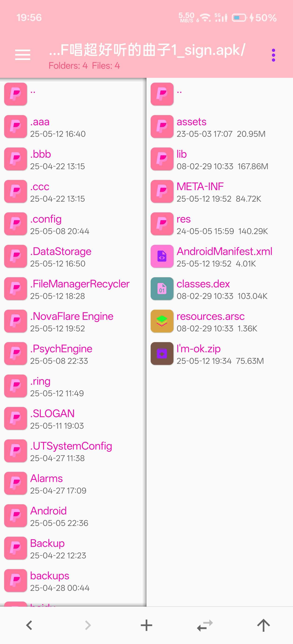Tap the swap panels arrows icon
The width and height of the screenshot is (293, 644).
[x=205, y=625]
